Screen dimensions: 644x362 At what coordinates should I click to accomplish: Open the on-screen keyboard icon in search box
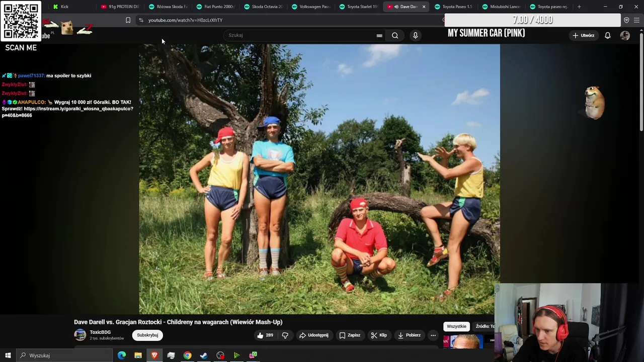click(x=379, y=35)
